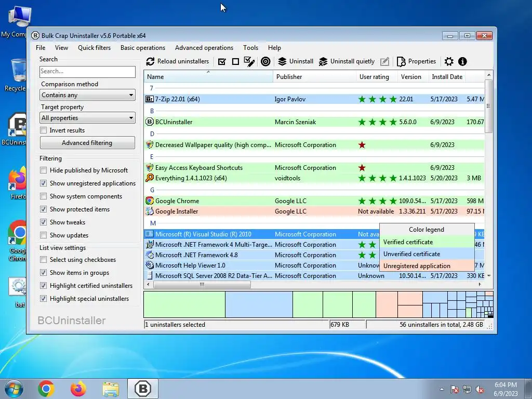The height and width of the screenshot is (399, 532).
Task: Open the Tools menu
Action: coord(251,48)
